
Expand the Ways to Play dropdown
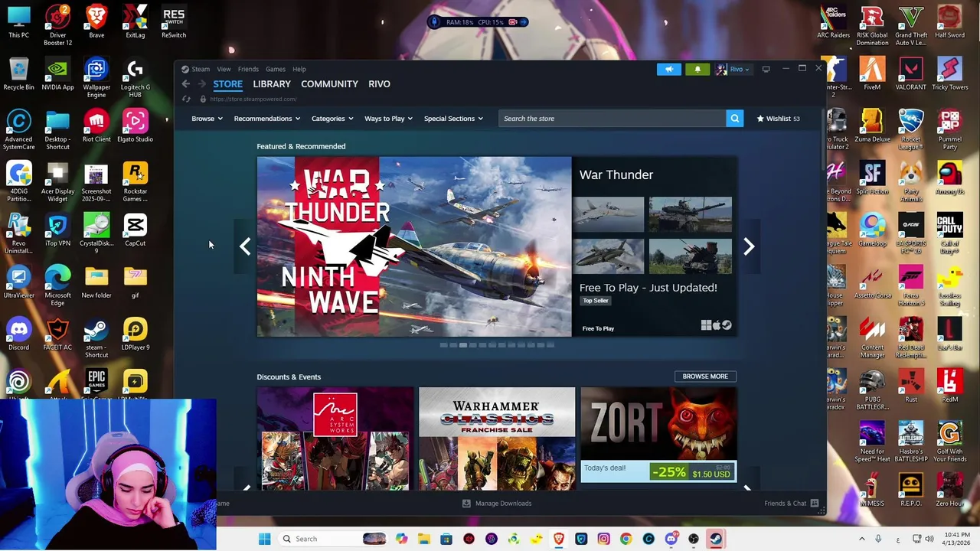pos(388,119)
